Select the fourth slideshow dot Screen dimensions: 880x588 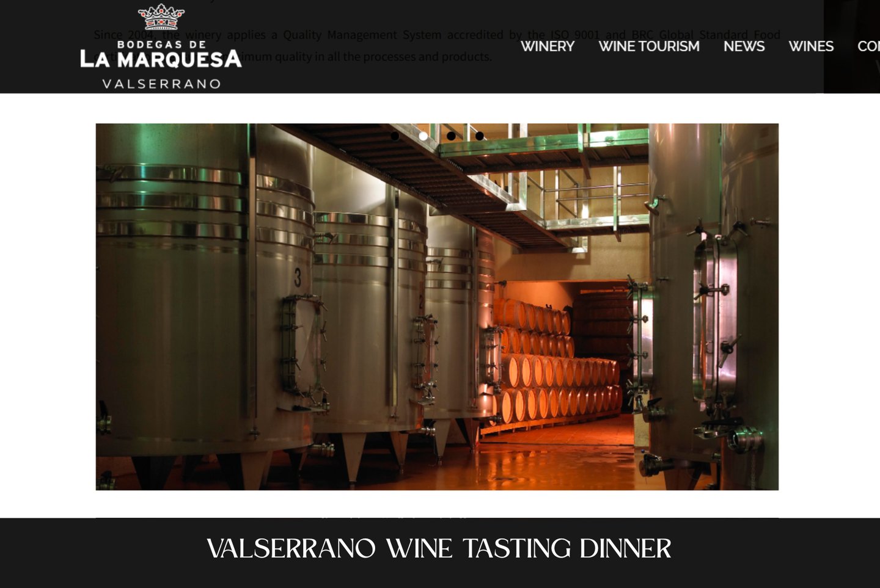(x=479, y=136)
